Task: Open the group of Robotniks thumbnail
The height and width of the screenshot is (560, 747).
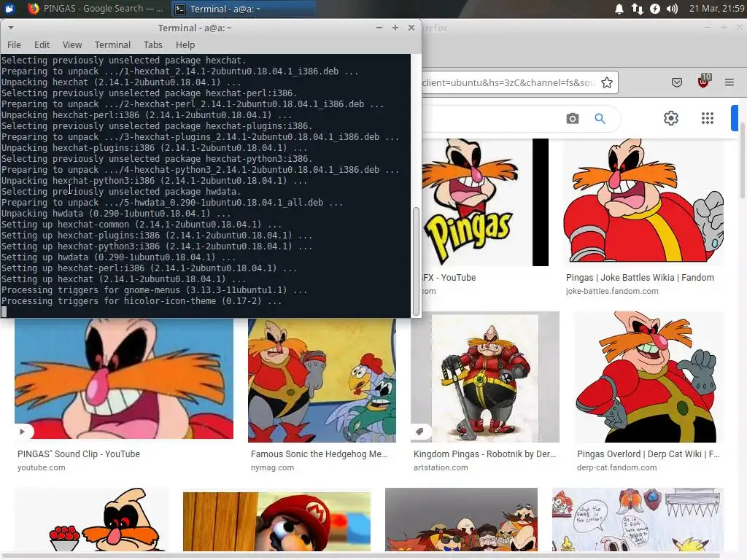Action: [x=461, y=519]
